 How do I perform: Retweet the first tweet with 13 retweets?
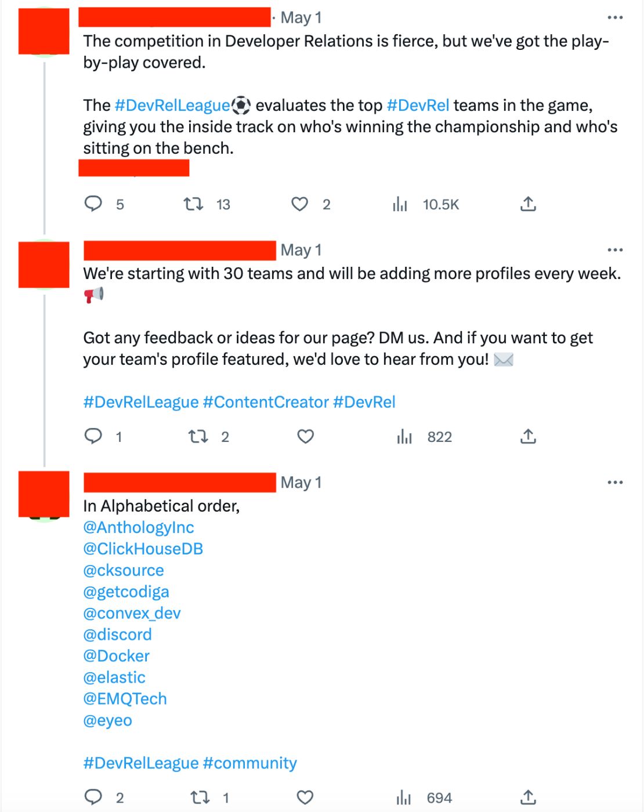tap(193, 204)
